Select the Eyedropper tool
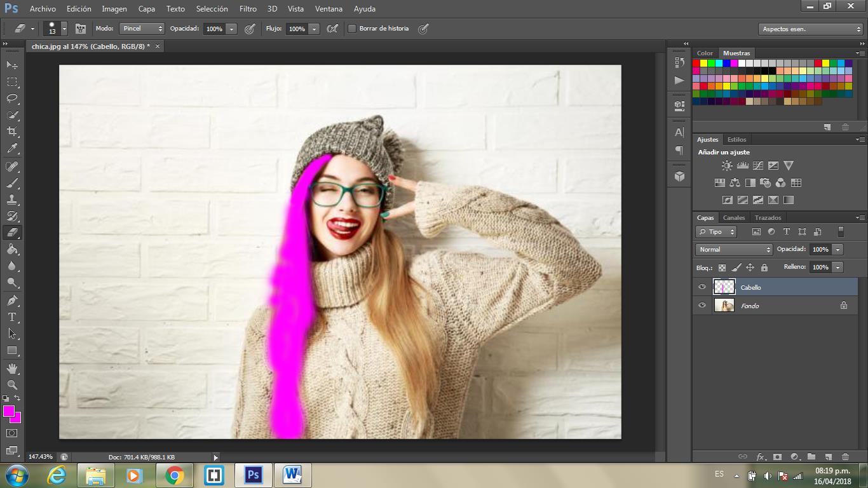The image size is (868, 488). (x=12, y=149)
